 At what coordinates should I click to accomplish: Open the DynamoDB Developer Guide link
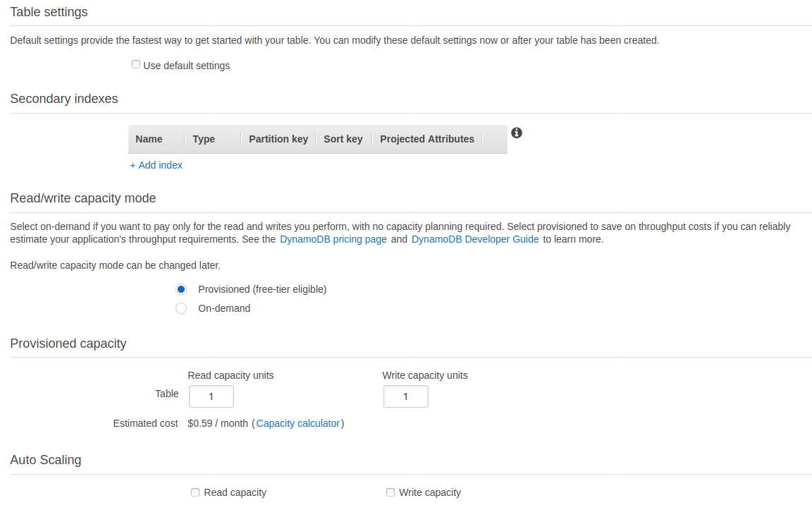tap(475, 239)
